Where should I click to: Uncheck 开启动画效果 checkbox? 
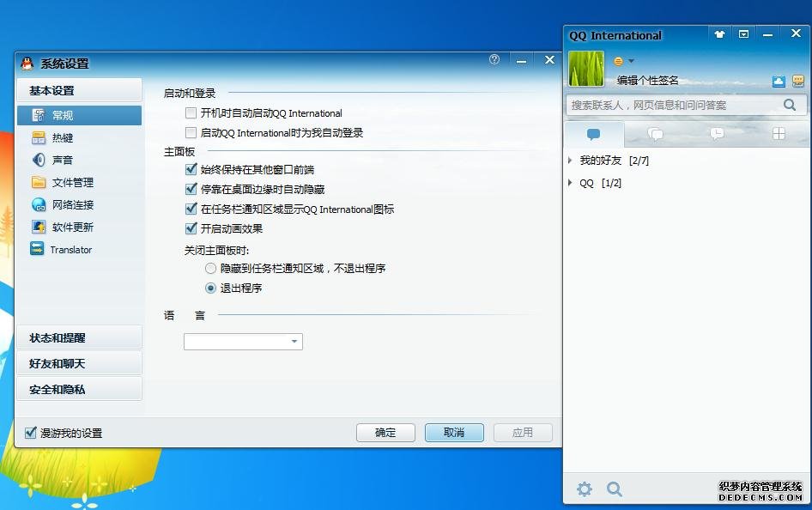coord(191,228)
